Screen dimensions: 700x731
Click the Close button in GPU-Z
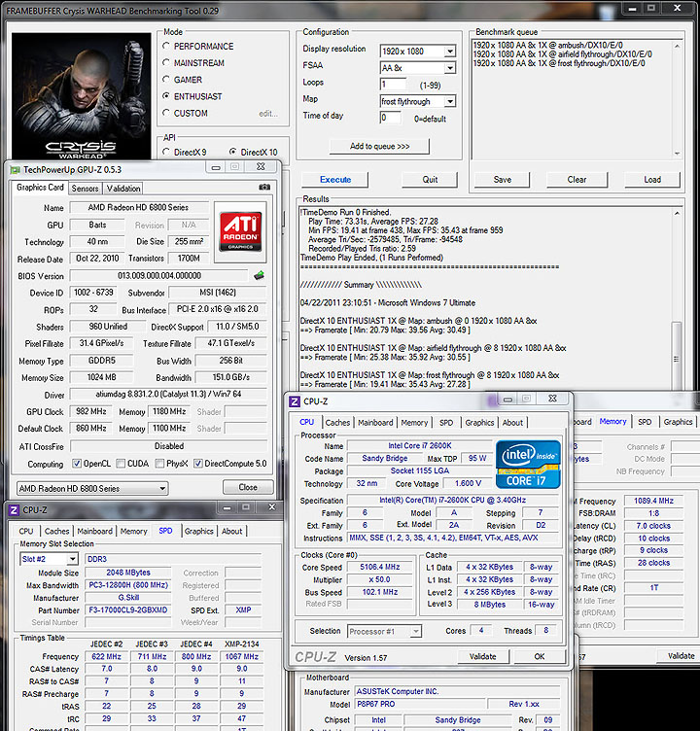(248, 487)
